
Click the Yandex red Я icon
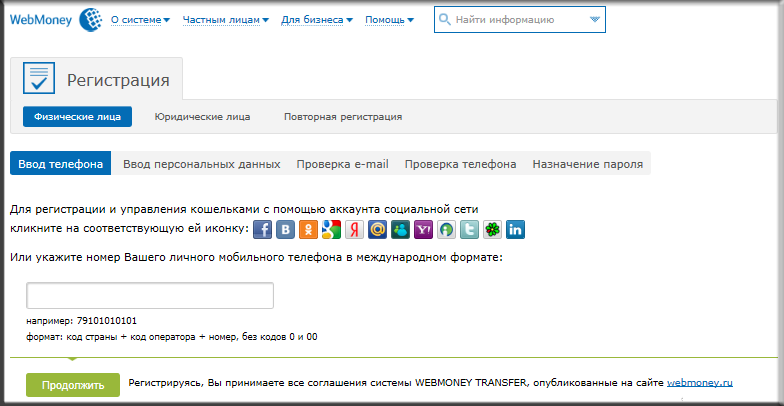tap(354, 230)
